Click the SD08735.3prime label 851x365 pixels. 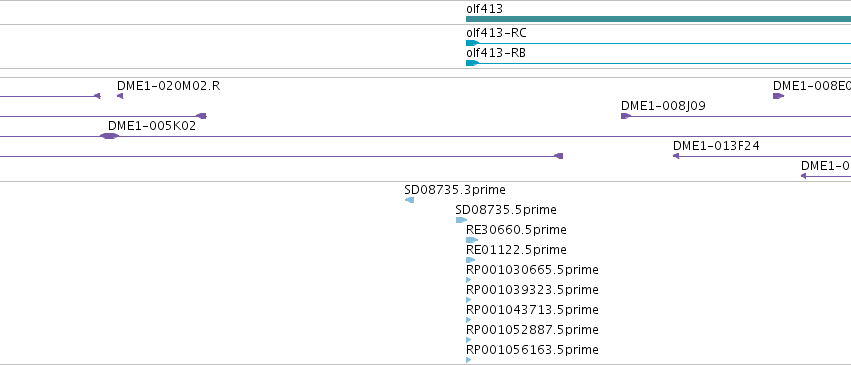pos(455,190)
